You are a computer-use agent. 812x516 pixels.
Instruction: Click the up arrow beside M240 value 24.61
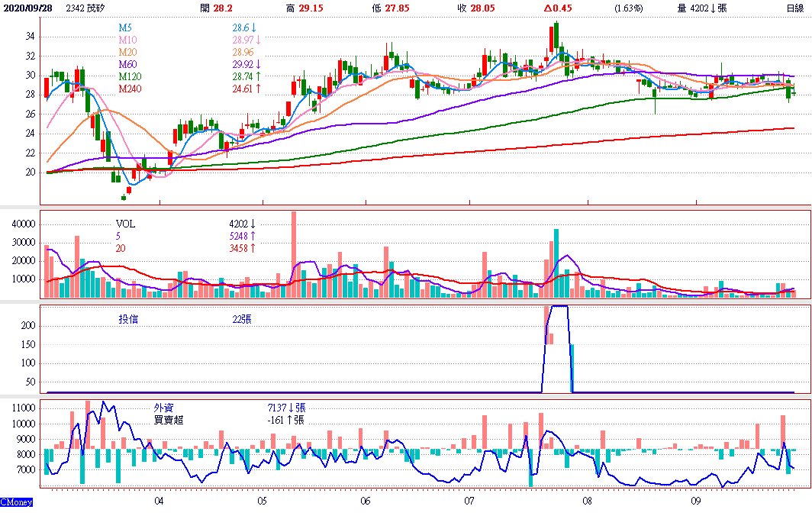[x=259, y=89]
